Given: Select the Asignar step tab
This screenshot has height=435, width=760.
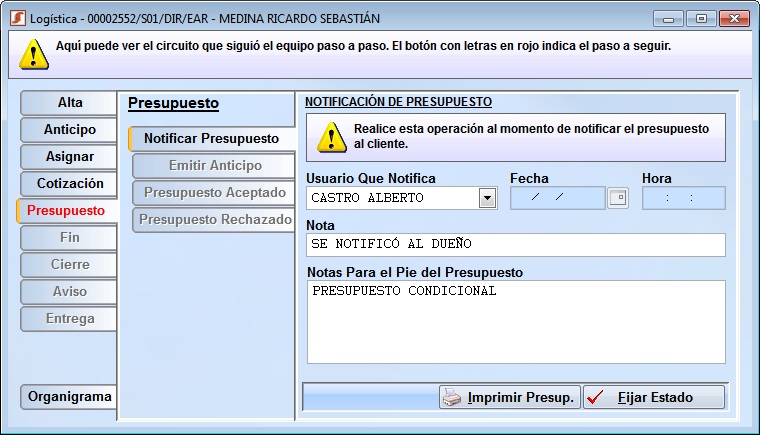Looking at the screenshot, I should pyautogui.click(x=69, y=157).
